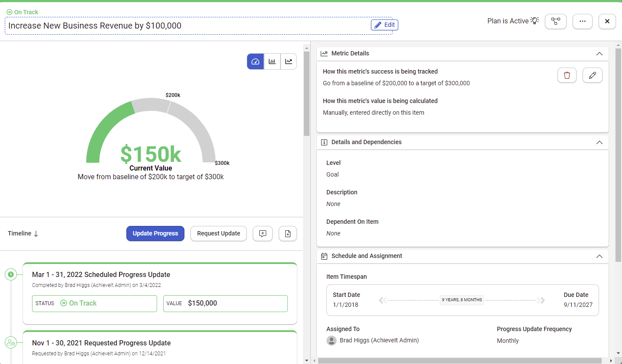Click the Metric Details chart icon
This screenshot has height=364, width=622.
tap(324, 54)
